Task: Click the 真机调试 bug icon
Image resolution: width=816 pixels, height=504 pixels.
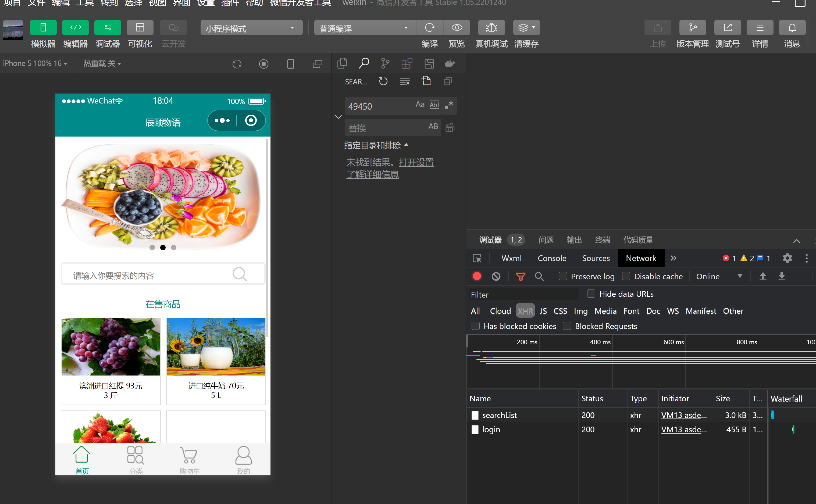Action: (x=491, y=28)
